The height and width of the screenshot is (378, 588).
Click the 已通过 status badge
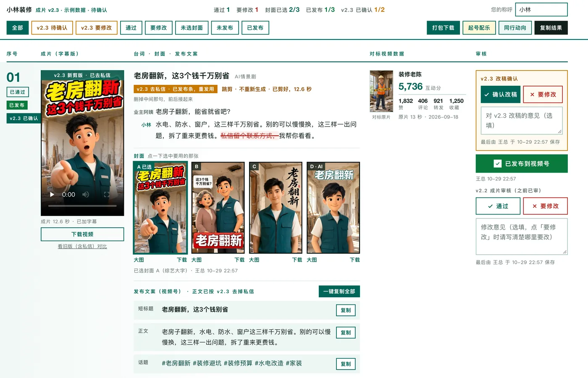pyautogui.click(x=18, y=92)
